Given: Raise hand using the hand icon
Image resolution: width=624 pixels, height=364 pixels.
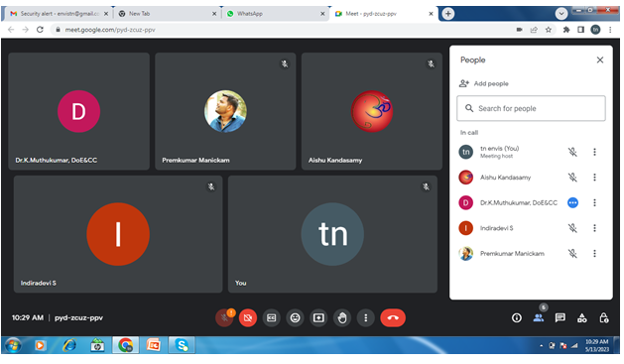Looking at the screenshot, I should (342, 318).
